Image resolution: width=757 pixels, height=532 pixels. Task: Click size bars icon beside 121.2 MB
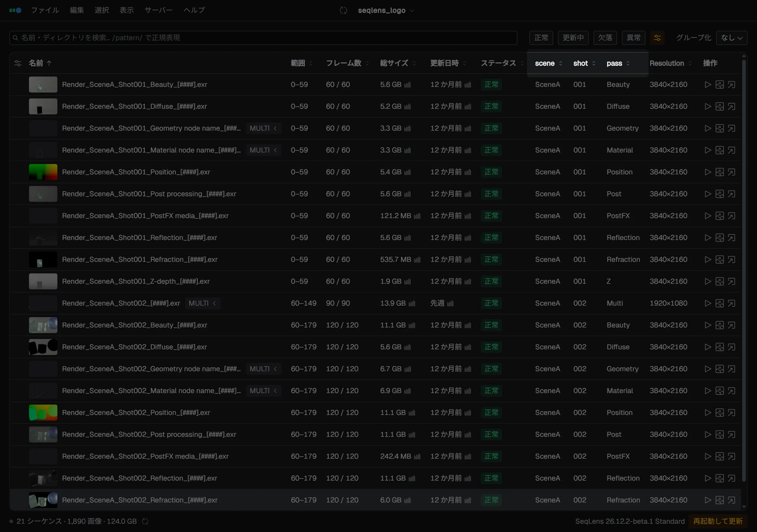[x=417, y=216]
